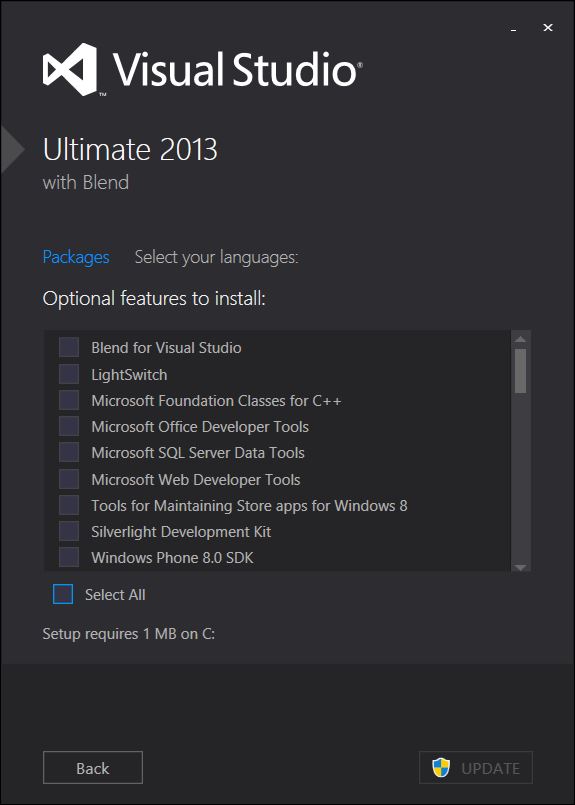Select Microsoft SQL Server Data Tools checkbox

[x=69, y=452]
